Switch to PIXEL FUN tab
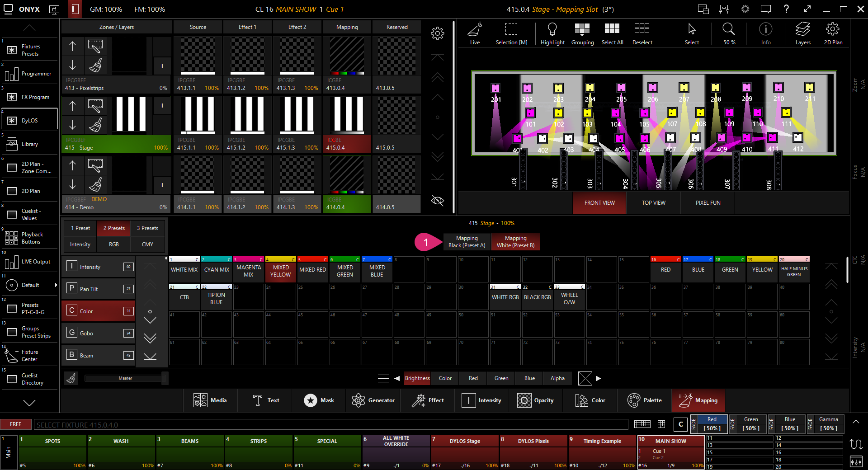The image size is (868, 470). [708, 203]
